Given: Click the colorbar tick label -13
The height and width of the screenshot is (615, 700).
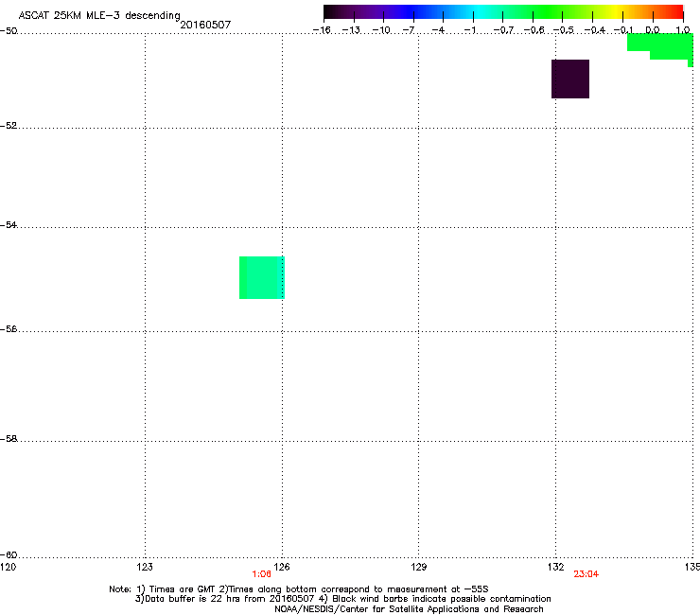Looking at the screenshot, I should click(x=351, y=30).
